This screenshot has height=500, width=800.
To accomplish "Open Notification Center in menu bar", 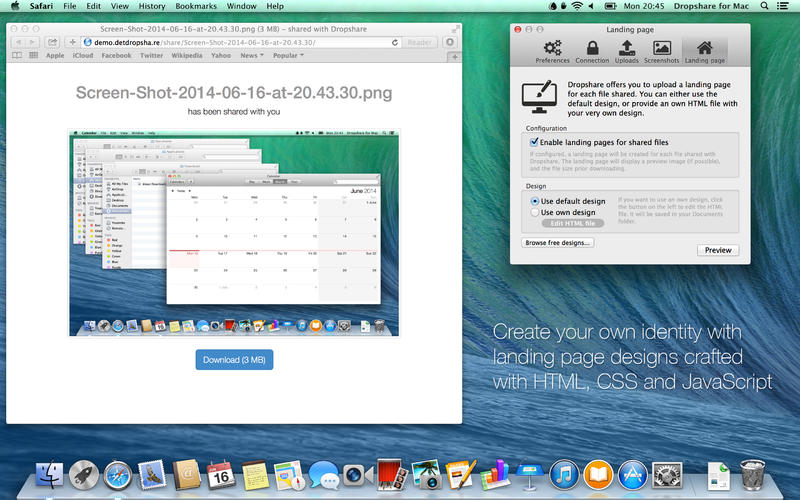I will click(x=782, y=6).
